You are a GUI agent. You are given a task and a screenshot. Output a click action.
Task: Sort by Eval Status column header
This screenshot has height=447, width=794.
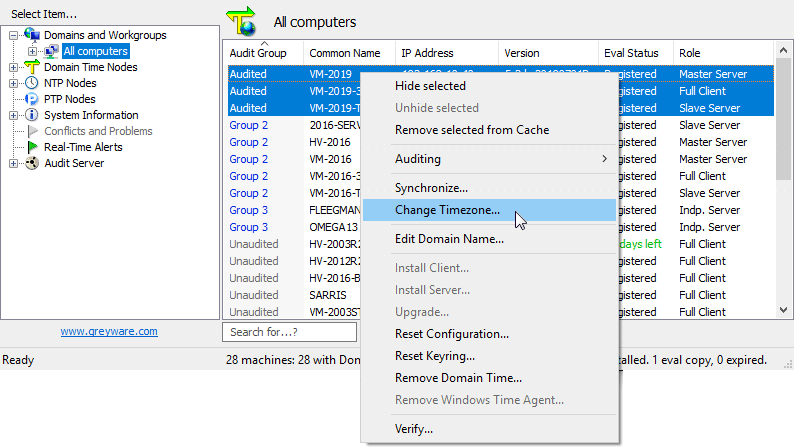636,53
